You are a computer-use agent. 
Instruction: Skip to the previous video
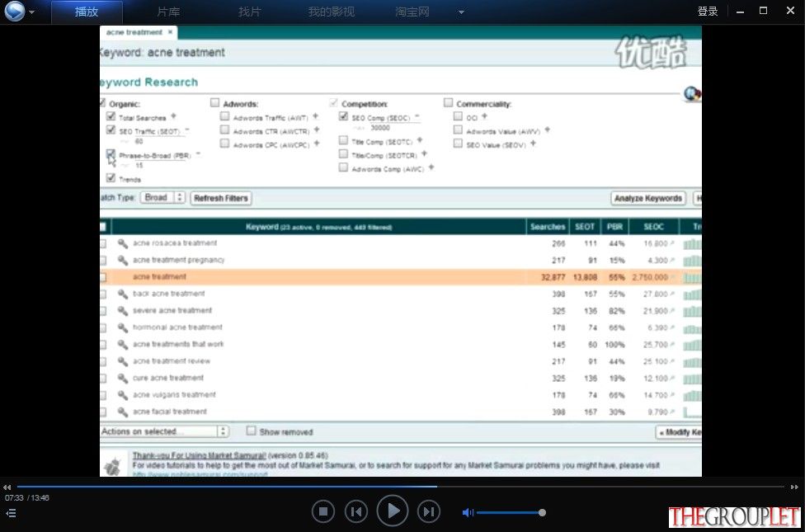click(355, 511)
